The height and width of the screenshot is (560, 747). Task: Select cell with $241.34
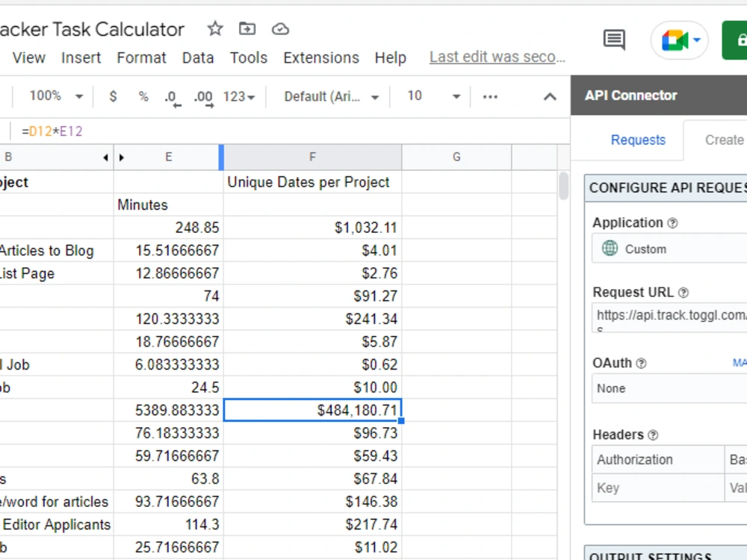pyautogui.click(x=312, y=319)
